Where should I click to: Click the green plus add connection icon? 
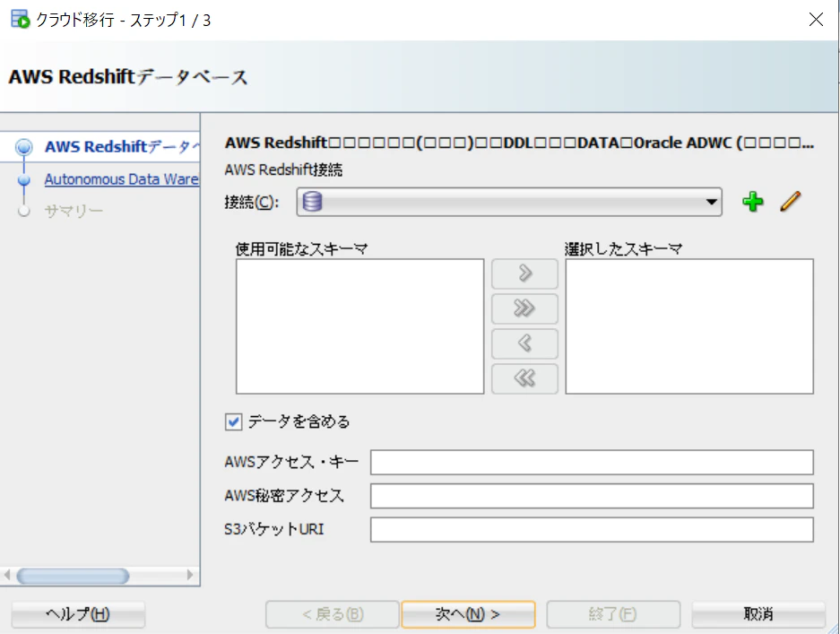click(x=753, y=202)
